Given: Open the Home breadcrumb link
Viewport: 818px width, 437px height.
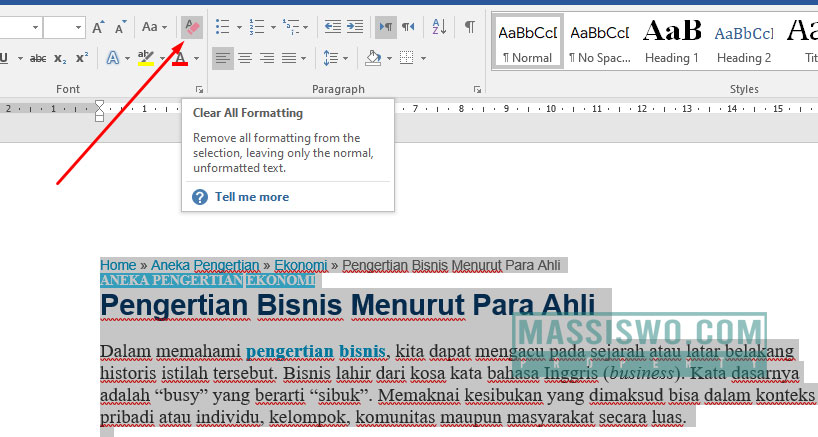Looking at the screenshot, I should click(x=118, y=265).
